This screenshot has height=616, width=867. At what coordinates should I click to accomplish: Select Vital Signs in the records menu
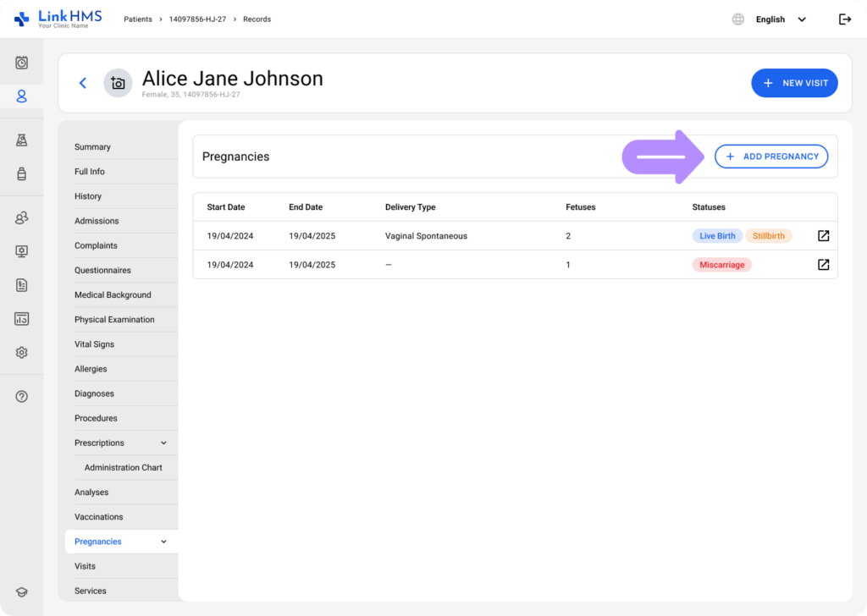tap(94, 344)
